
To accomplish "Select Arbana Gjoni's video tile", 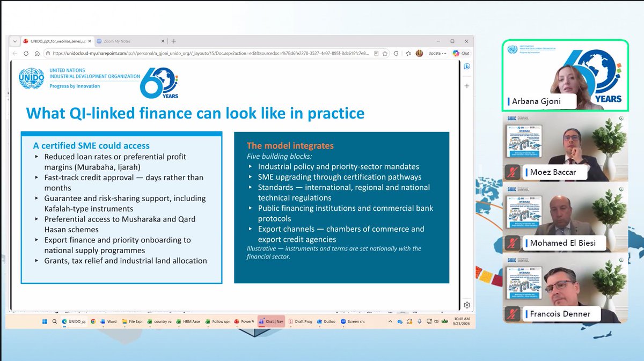I will click(566, 75).
